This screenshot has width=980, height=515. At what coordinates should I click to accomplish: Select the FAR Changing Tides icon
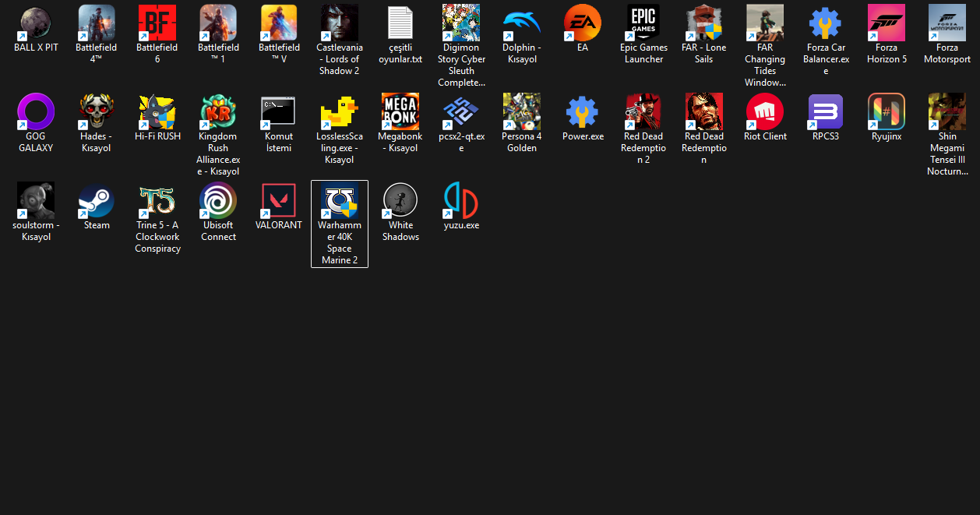[x=765, y=23]
